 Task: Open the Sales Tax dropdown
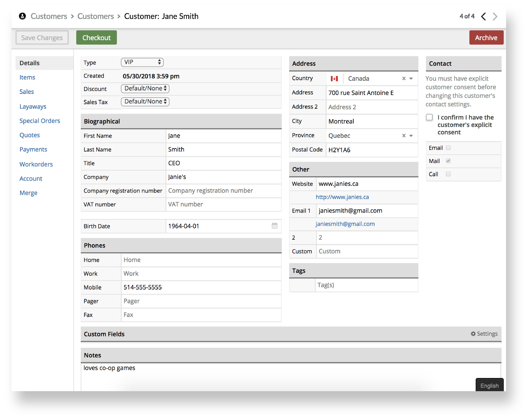coord(145,102)
